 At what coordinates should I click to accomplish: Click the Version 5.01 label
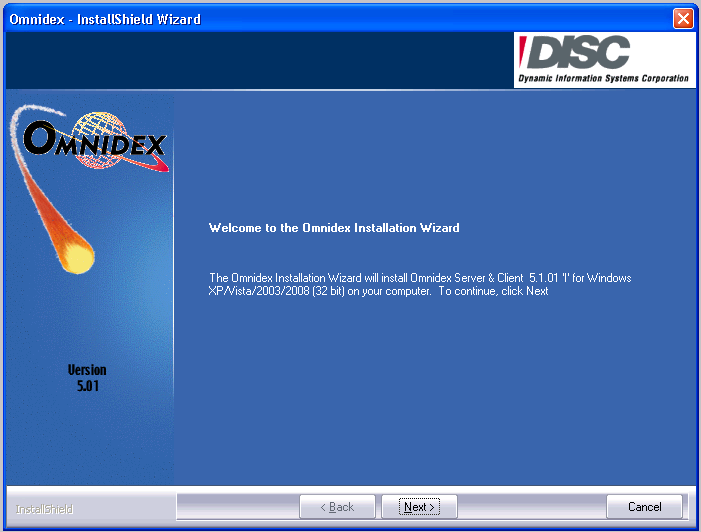click(87, 377)
